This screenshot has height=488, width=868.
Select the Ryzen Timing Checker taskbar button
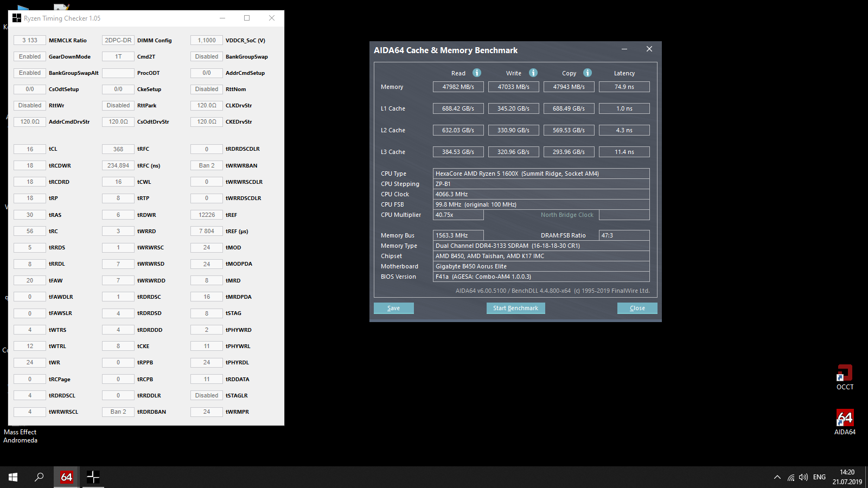[x=93, y=477]
